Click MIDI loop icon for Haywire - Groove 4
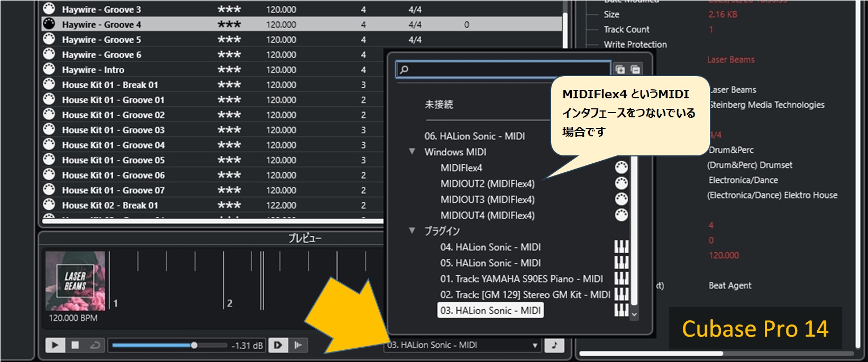 [x=49, y=24]
